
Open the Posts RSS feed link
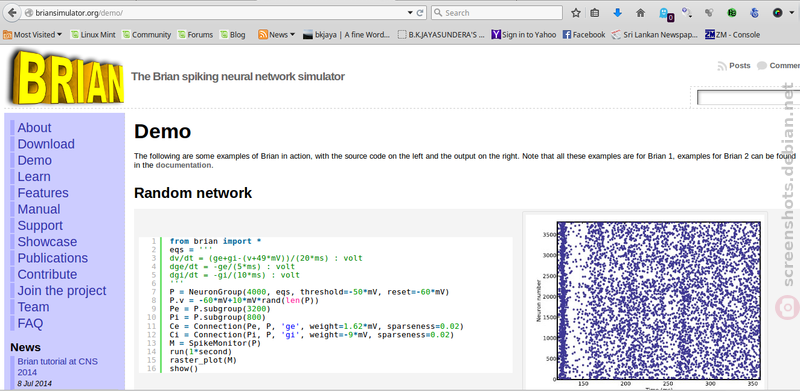point(734,65)
